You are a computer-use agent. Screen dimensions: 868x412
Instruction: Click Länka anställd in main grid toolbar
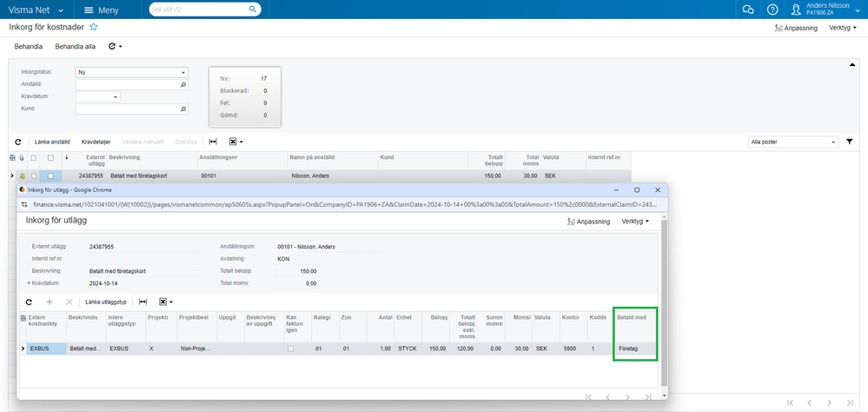tap(52, 143)
